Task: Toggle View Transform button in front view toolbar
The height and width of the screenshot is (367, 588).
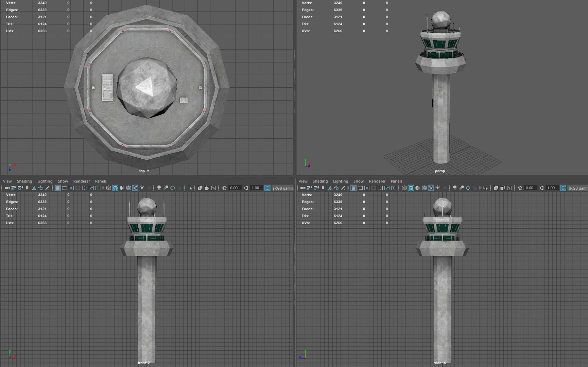Action: coord(267,188)
